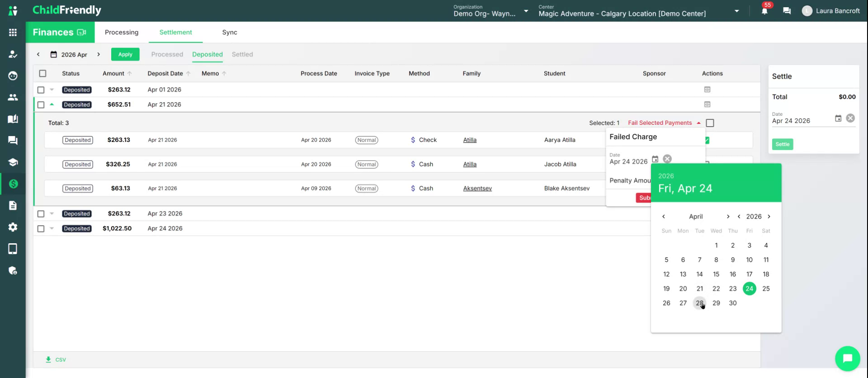Switch to the Processing tab
This screenshot has width=868, height=378.
[x=122, y=33]
